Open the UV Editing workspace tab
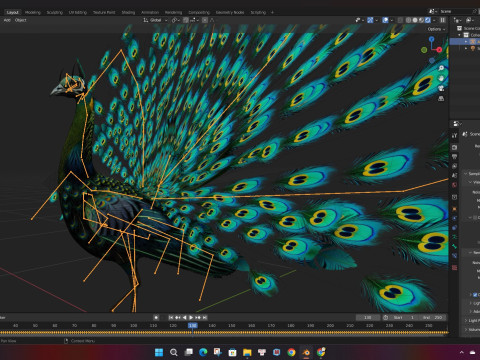Viewport: 480px width, 360px height. coord(78,12)
